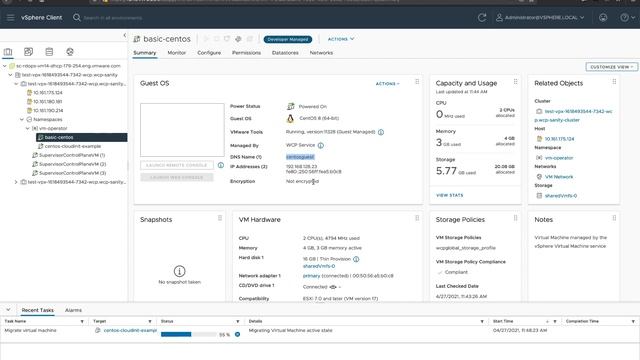Screen dimensions: 640x360
Task: Click the migrate task progress bar
Action: coord(189,334)
